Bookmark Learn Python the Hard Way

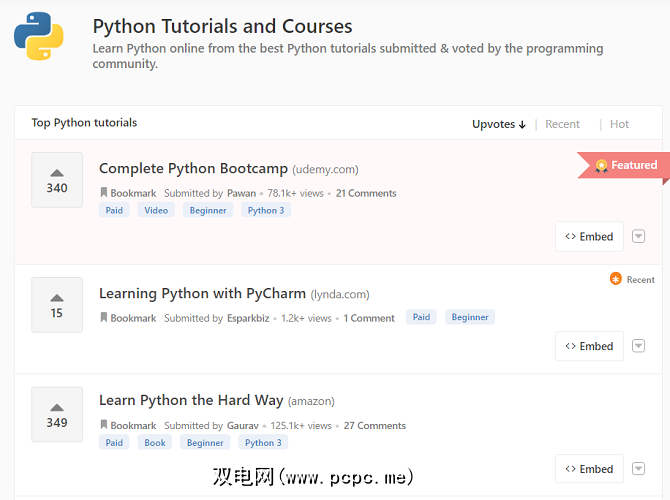tap(127, 425)
